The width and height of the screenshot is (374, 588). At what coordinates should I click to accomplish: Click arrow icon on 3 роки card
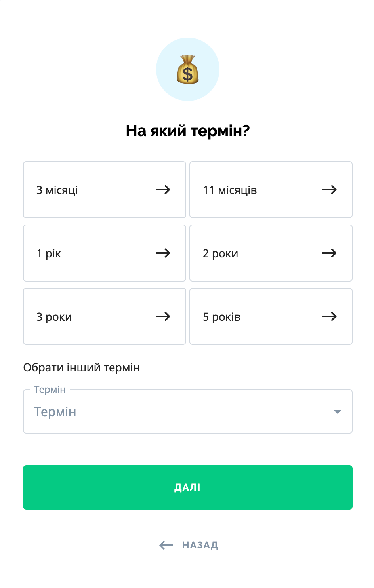pos(163,317)
